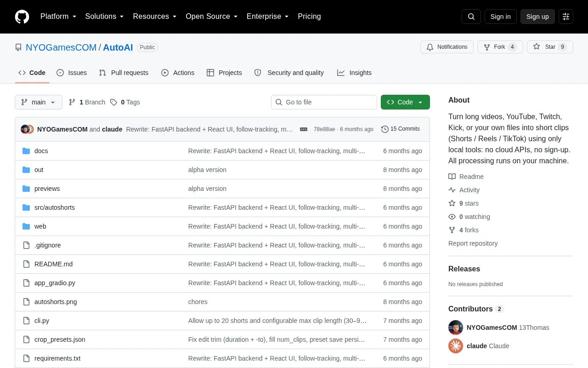The height and width of the screenshot is (368, 588).
Task: Open the Report repository link
Action: [473, 243]
